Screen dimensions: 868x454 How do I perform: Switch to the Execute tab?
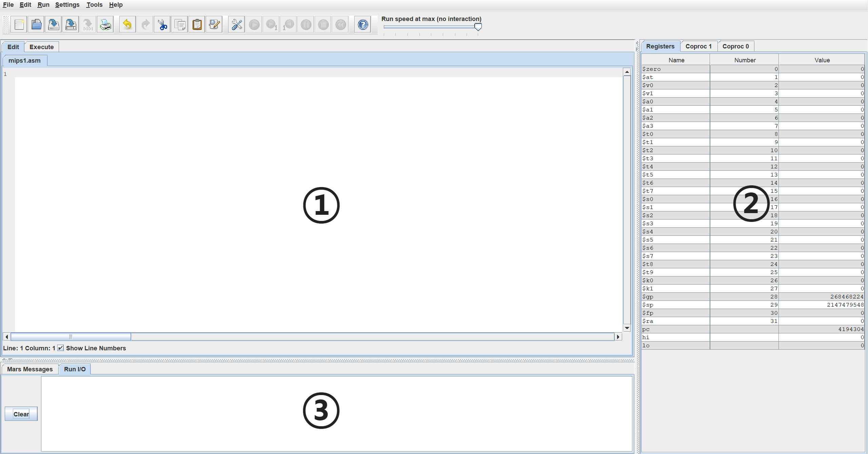41,47
